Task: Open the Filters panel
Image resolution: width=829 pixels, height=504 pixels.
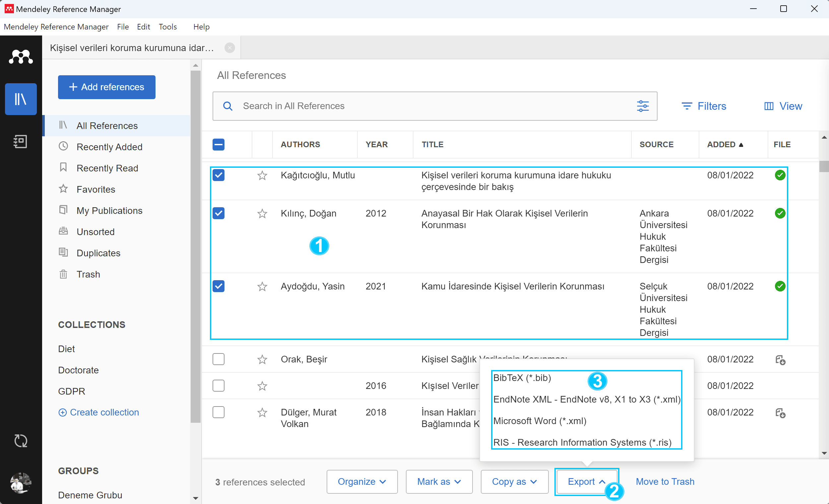Action: pyautogui.click(x=704, y=106)
